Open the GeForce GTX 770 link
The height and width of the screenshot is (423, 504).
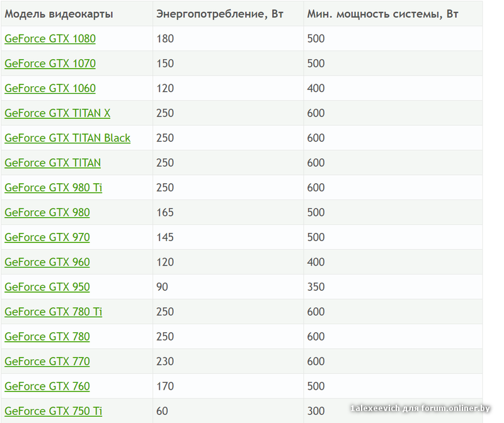point(47,361)
